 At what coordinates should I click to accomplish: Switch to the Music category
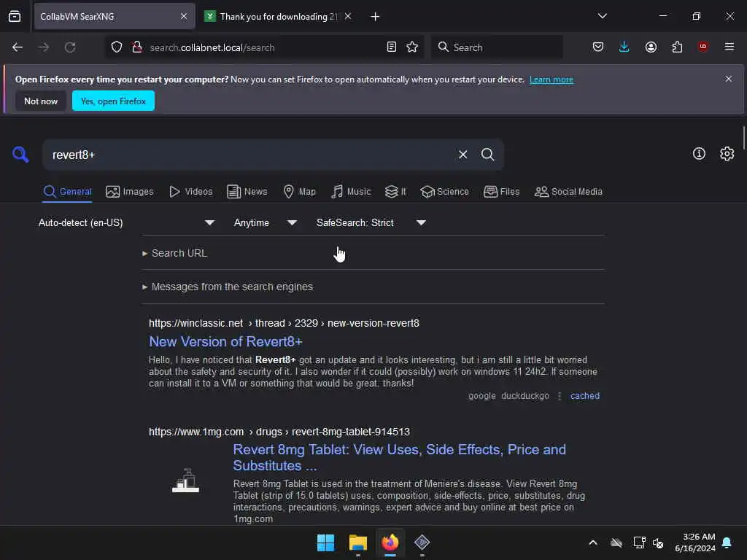pos(351,192)
